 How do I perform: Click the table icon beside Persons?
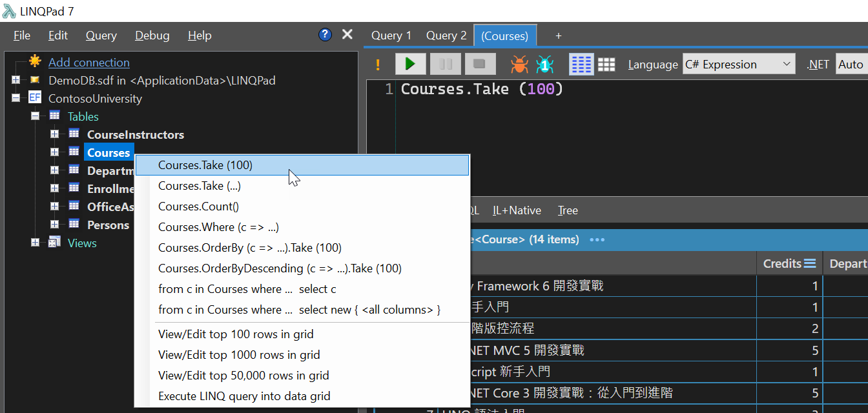[74, 225]
